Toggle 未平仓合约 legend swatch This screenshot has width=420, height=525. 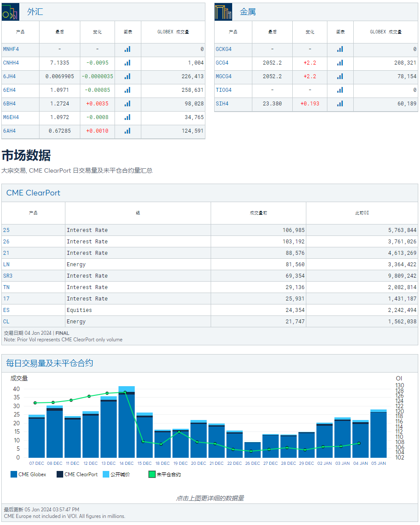point(152,474)
